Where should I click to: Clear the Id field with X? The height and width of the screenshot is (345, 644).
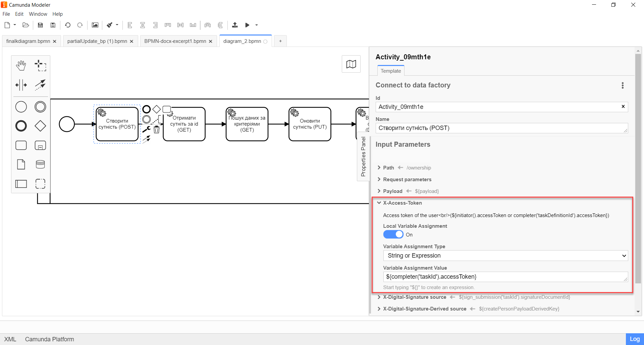pos(623,107)
